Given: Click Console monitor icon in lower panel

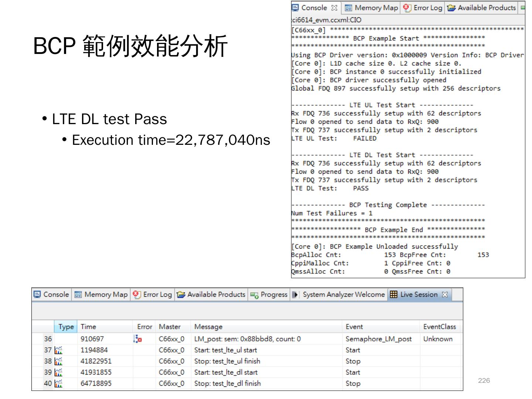Looking at the screenshot, I should tap(37, 294).
